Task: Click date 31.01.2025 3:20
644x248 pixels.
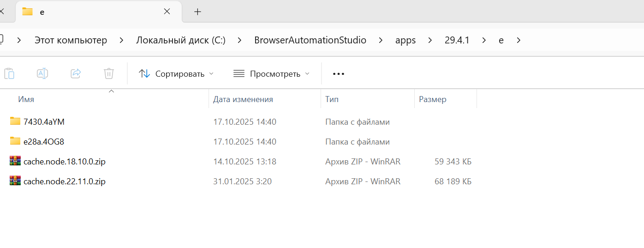Action: tap(242, 181)
